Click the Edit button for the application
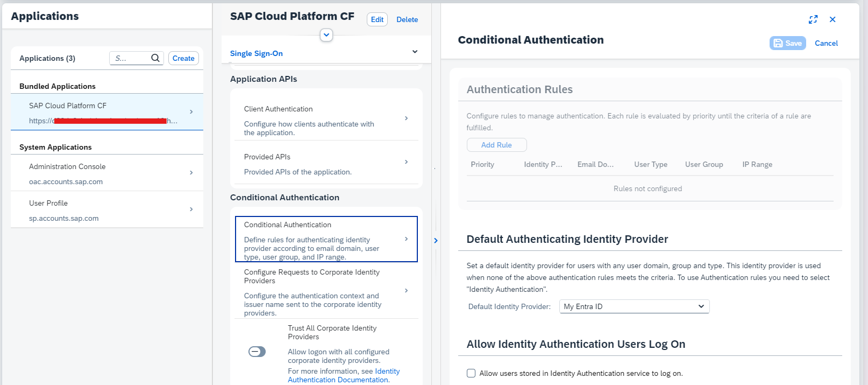The image size is (868, 385). 377,19
